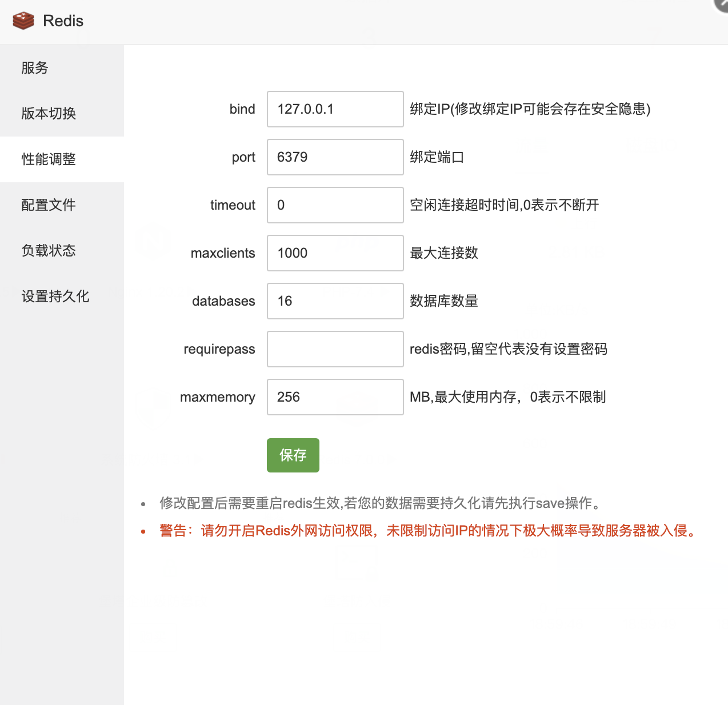Open the 服务 tab
Viewport: 728px width, 705px height.
point(35,68)
